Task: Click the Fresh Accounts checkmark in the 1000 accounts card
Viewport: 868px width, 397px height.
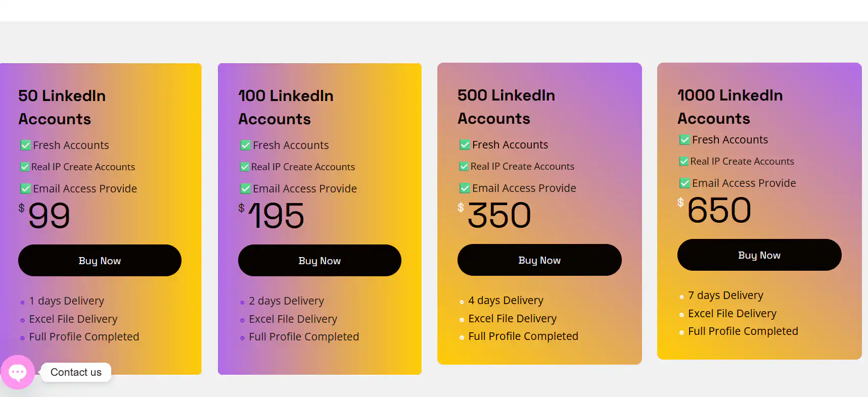Action: 684,140
